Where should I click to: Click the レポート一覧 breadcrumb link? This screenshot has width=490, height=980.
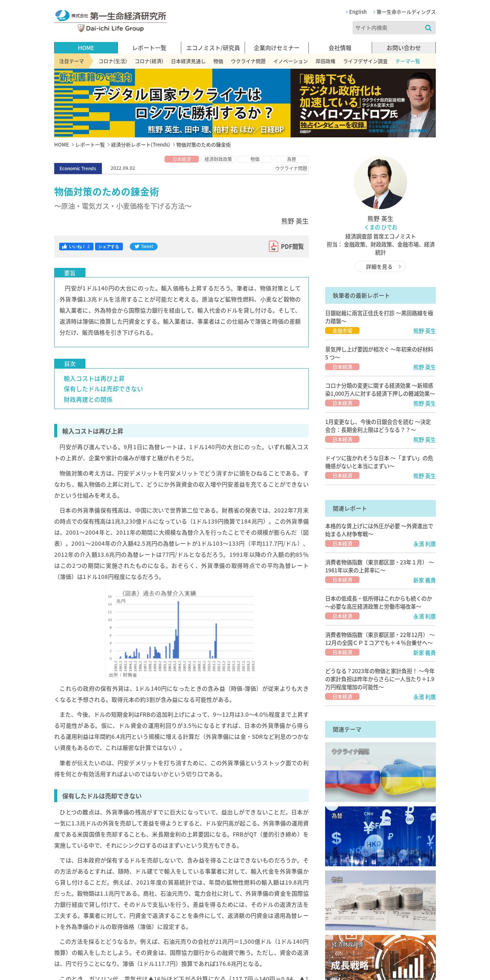pyautogui.click(x=90, y=145)
